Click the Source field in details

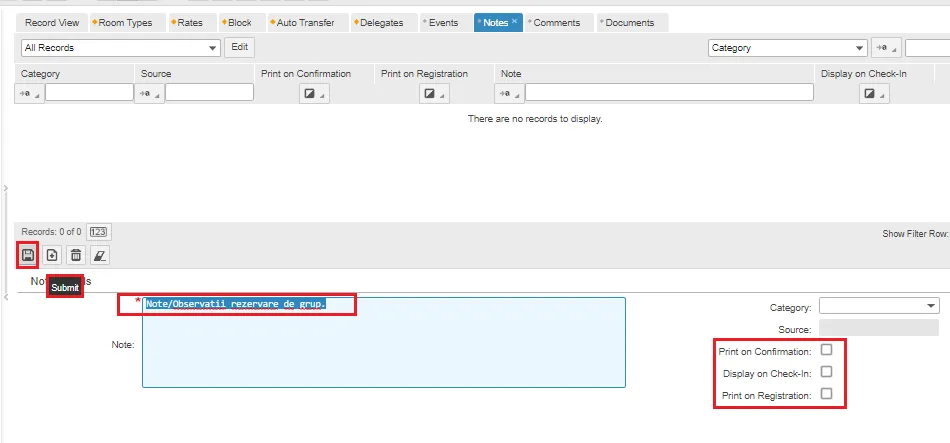tap(879, 328)
